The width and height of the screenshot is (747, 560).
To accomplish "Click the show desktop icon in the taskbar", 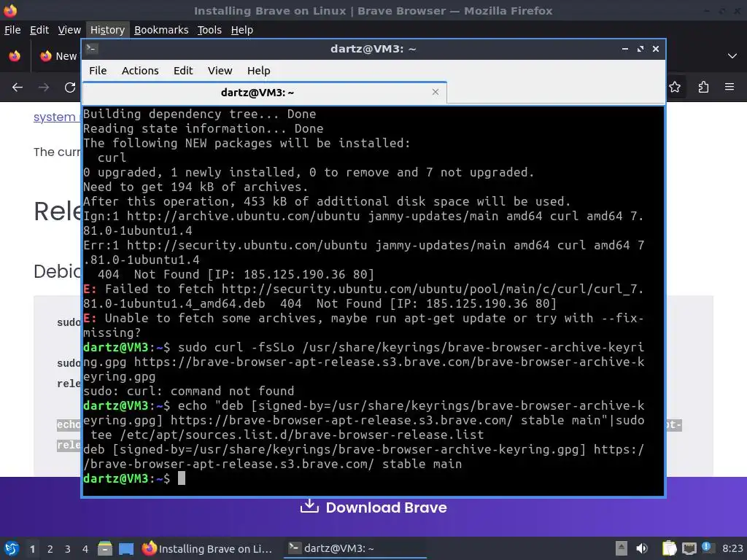I will (x=126, y=548).
